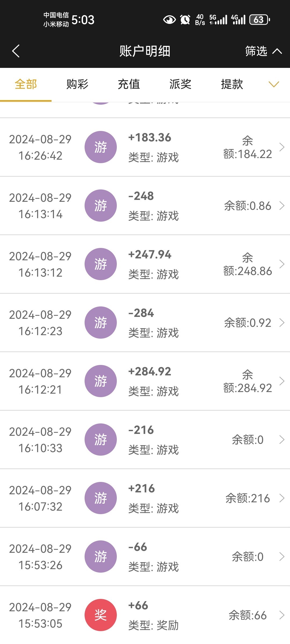Select the 全部 tab
290x644 pixels.
[26, 84]
